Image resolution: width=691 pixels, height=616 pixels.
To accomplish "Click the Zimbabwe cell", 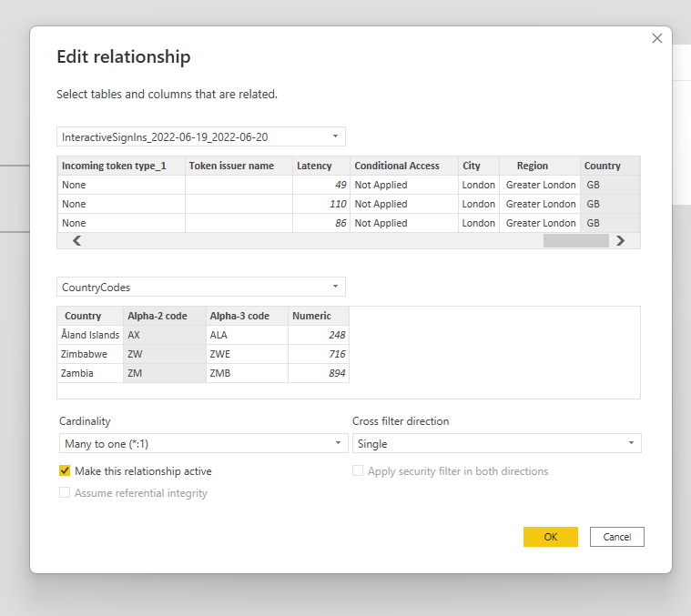I will (x=90, y=354).
